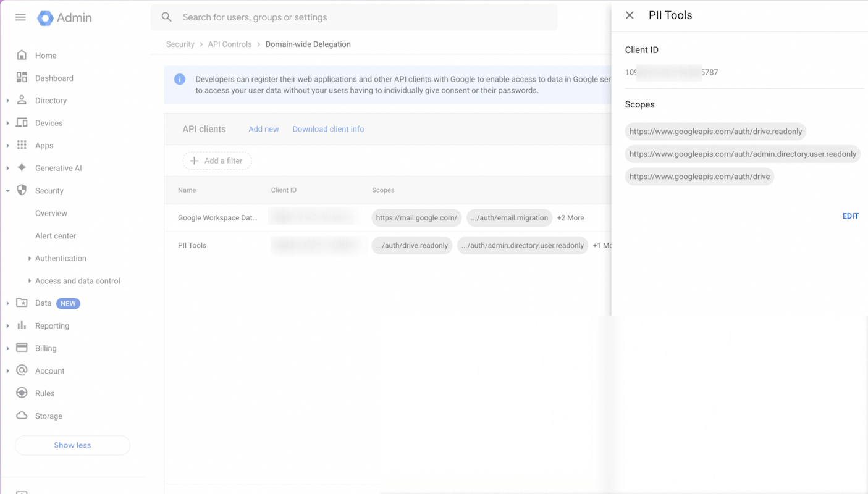Click the full auth/drive.readonly scope in panel
868x494 pixels.
click(715, 132)
